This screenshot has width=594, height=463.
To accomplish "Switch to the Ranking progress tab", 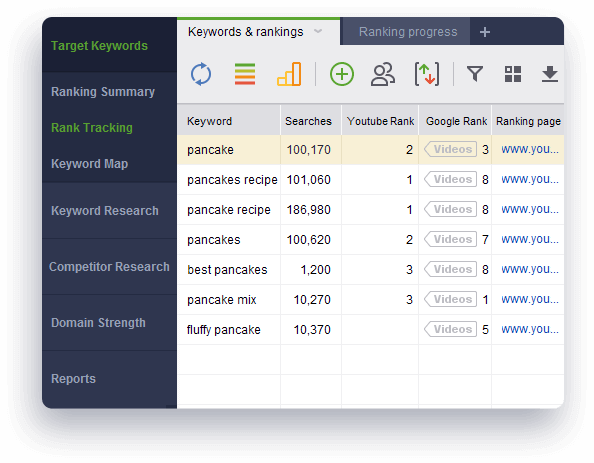I will [408, 32].
